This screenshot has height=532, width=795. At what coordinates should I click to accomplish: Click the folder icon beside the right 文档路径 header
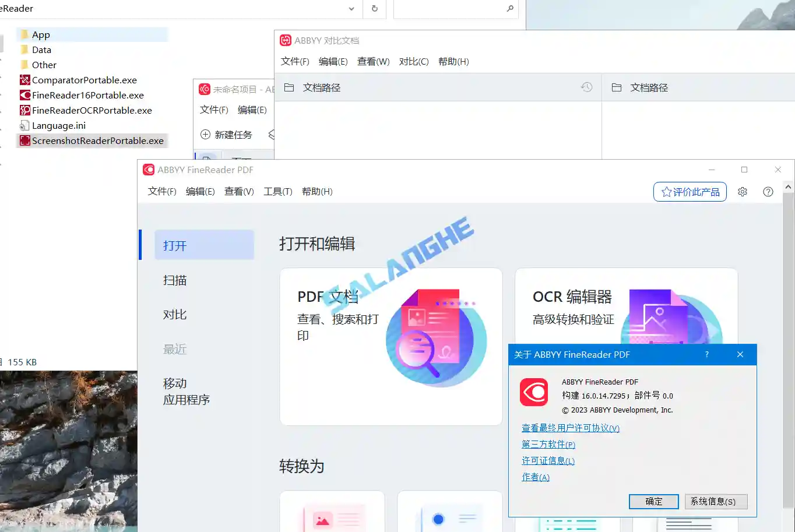(x=616, y=87)
